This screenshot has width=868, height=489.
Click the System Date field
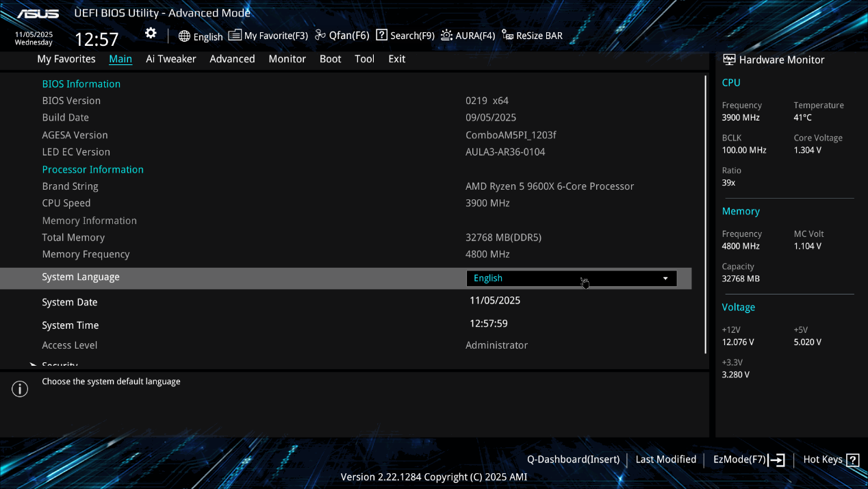click(x=495, y=301)
